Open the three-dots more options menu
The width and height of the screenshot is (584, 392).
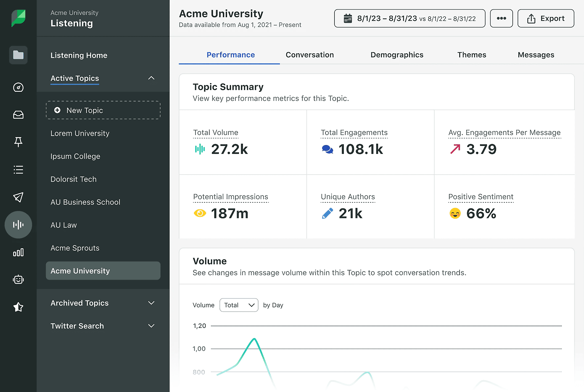pyautogui.click(x=501, y=18)
